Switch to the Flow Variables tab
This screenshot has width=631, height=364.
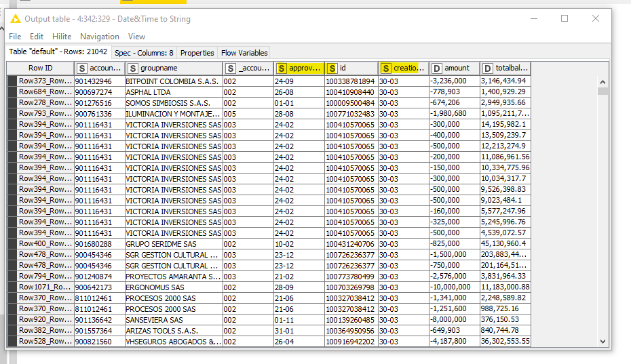(244, 53)
